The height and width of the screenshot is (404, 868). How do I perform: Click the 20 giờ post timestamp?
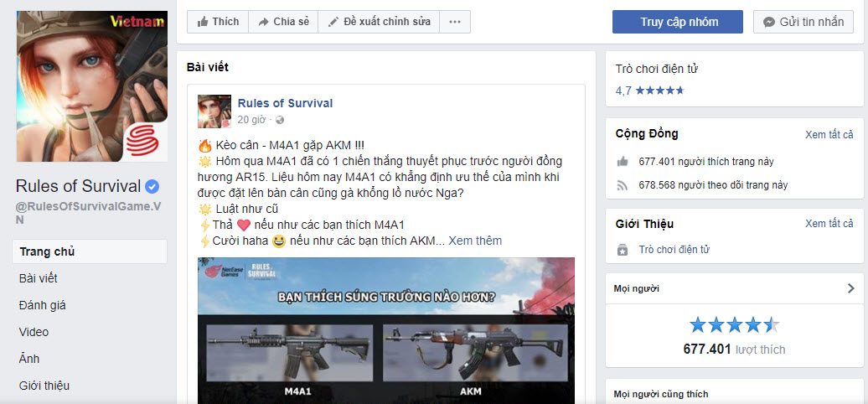252,120
